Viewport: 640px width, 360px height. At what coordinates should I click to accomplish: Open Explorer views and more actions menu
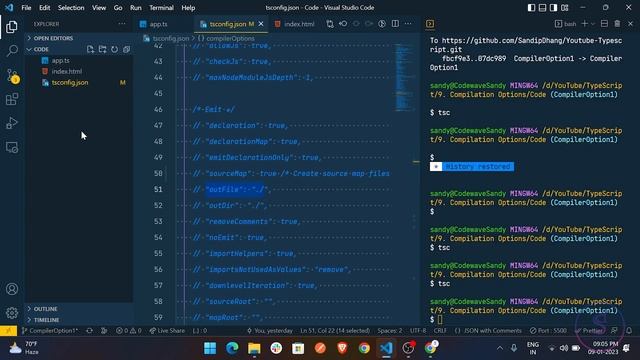coord(122,24)
